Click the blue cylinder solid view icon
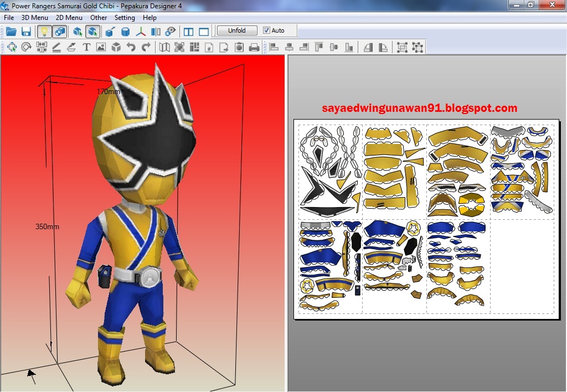This screenshot has width=567, height=392. click(126, 32)
